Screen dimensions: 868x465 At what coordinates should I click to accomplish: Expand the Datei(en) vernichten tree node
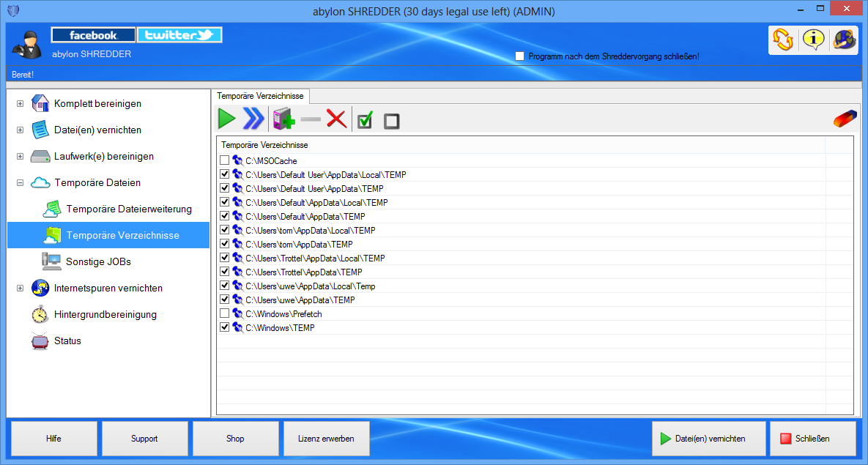pyautogui.click(x=20, y=130)
